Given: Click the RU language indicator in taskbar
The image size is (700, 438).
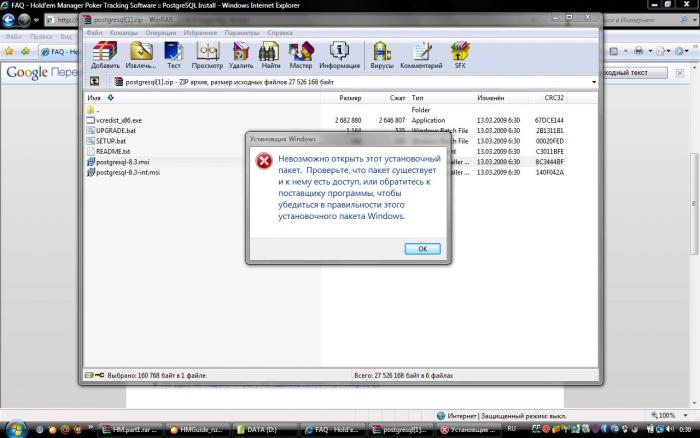Looking at the screenshot, I should [x=512, y=429].
